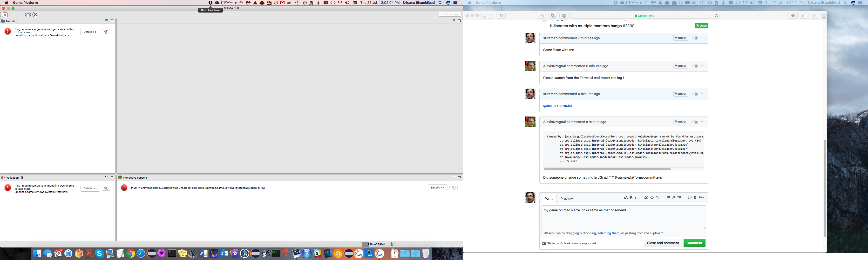Open options menu on AlexisDrogoul's 6 minutes ago comment
Screen dimensions: 868x260
tap(703, 66)
